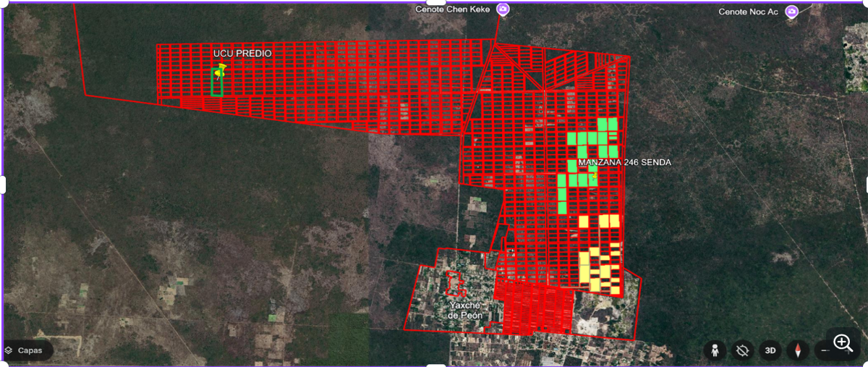Open Cenote Noc Ac photo marker
The image size is (868, 367).
pyautogui.click(x=792, y=12)
